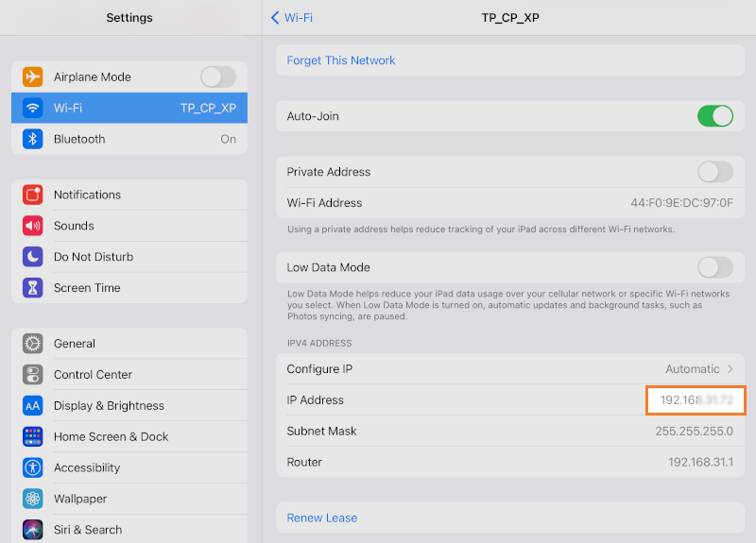Image resolution: width=756 pixels, height=543 pixels.
Task: Select the Wi-Fi Address value 44:F0:9E:DC:97:0F
Action: click(681, 203)
